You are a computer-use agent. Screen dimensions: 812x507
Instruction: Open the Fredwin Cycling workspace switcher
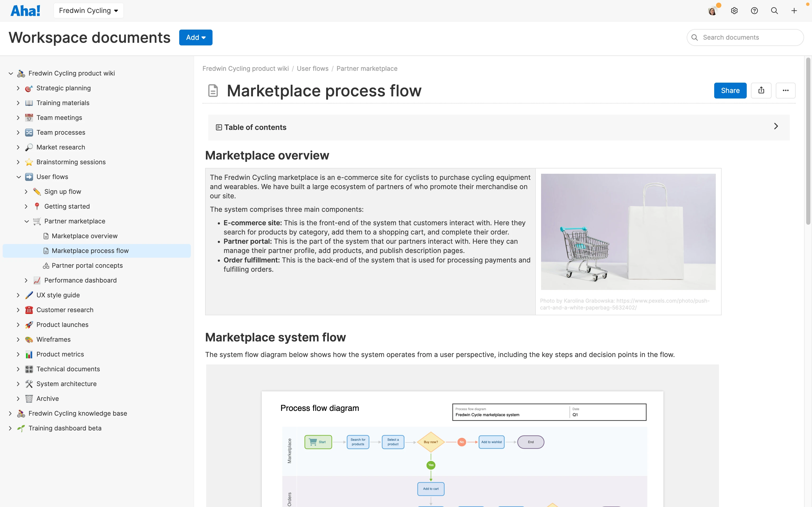(x=88, y=10)
